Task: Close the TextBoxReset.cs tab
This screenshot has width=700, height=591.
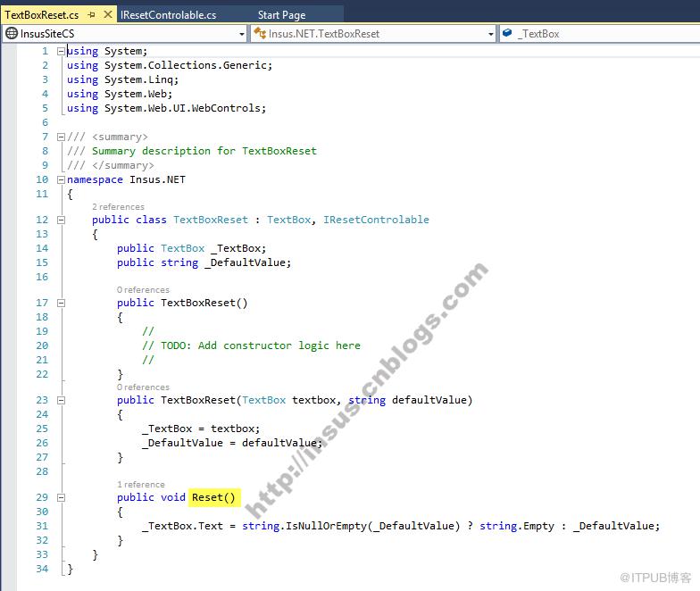Action: tap(107, 14)
